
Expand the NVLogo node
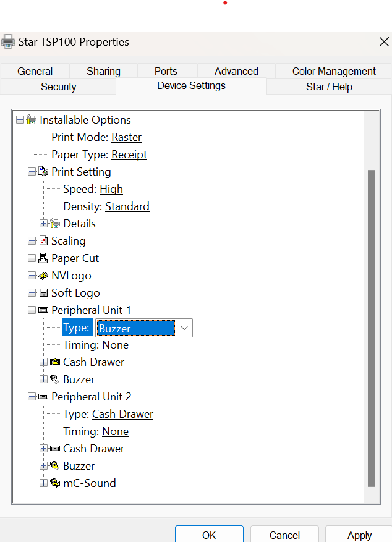pos(32,276)
